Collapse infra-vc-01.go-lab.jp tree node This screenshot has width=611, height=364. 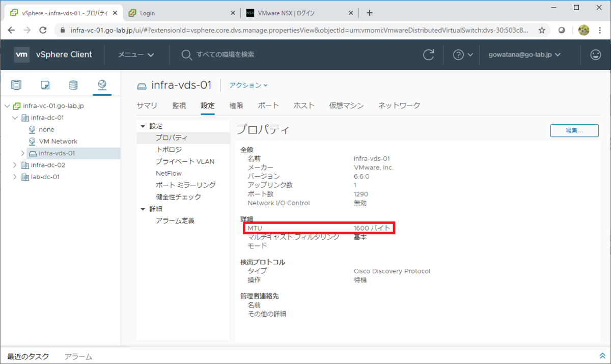click(x=7, y=106)
